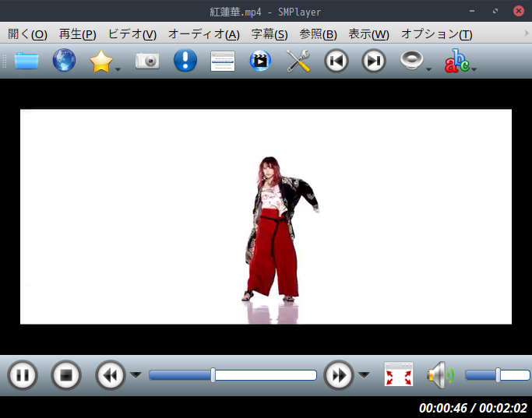Click the video seek bar
The height and width of the screenshot is (418, 532).
[x=233, y=375]
